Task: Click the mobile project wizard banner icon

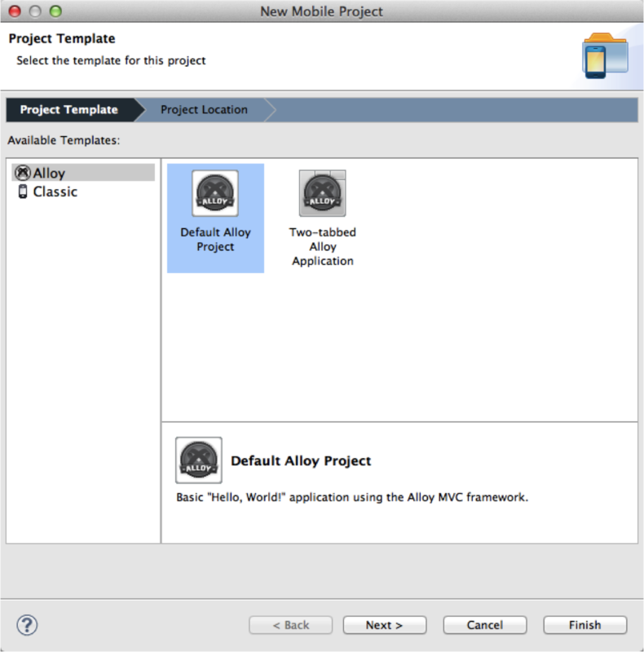Action: (x=606, y=55)
